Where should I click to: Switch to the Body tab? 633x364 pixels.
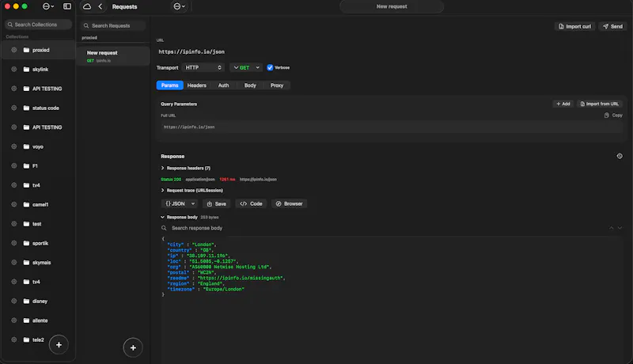(250, 85)
